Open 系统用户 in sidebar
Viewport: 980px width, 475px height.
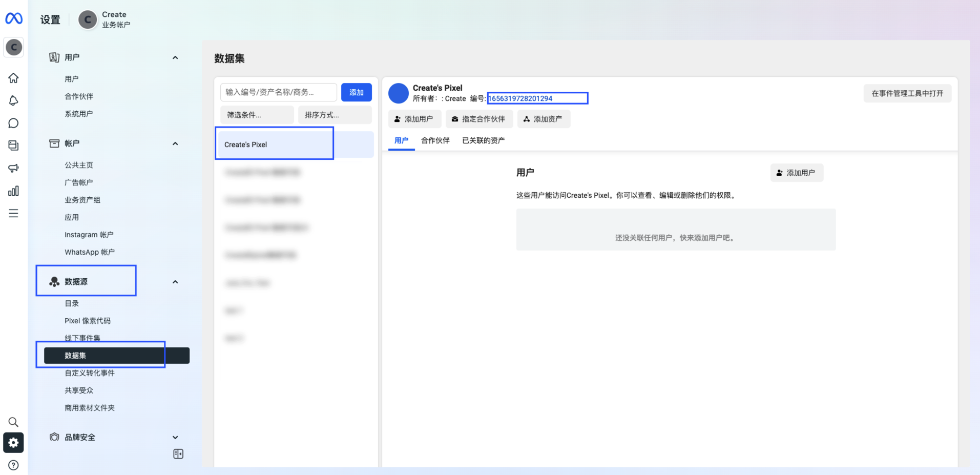click(79, 114)
